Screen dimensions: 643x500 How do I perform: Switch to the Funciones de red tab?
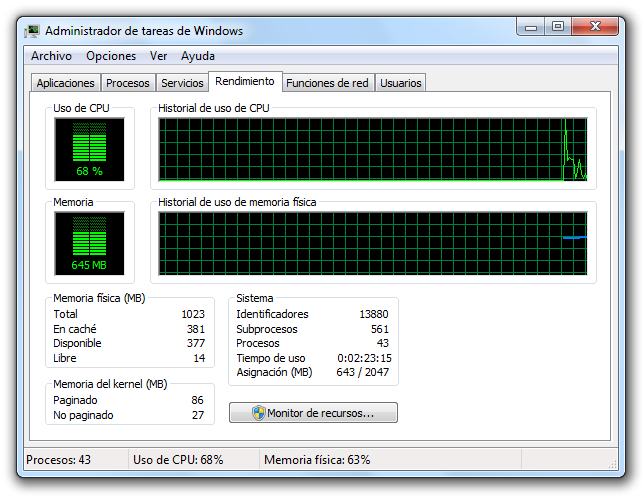tap(327, 83)
